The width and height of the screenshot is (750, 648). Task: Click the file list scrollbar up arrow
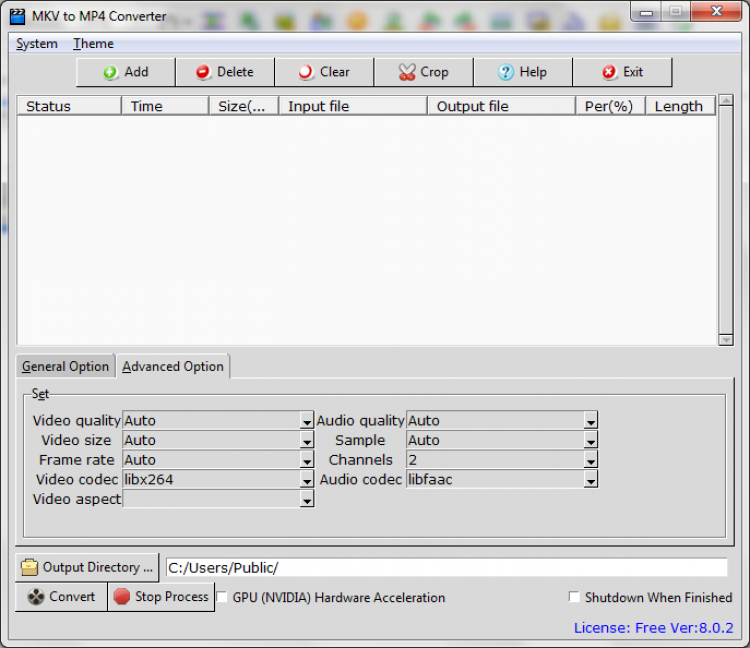click(x=726, y=100)
